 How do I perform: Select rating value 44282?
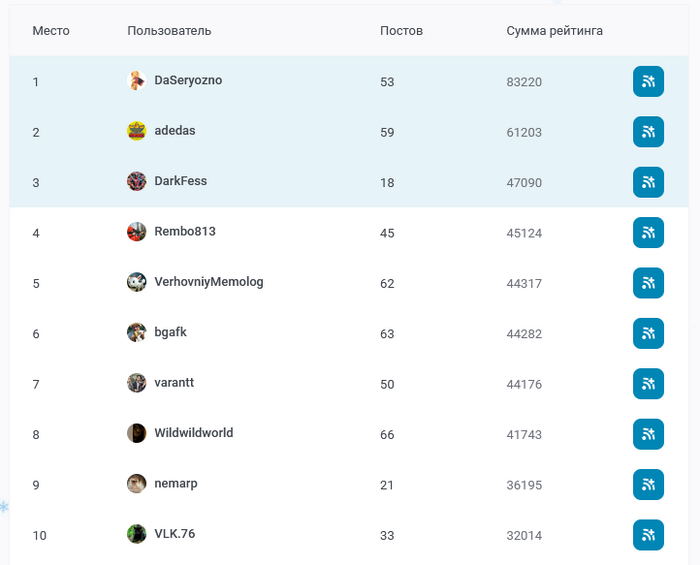tap(524, 334)
